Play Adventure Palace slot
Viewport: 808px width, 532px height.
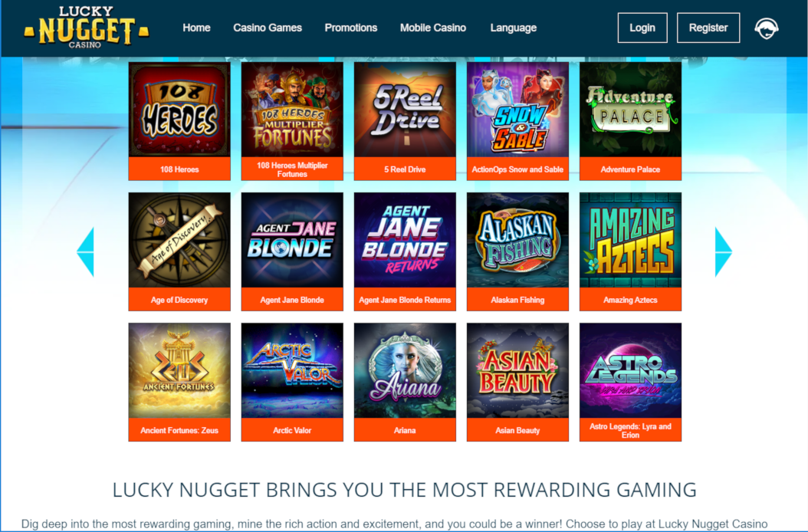point(630,121)
